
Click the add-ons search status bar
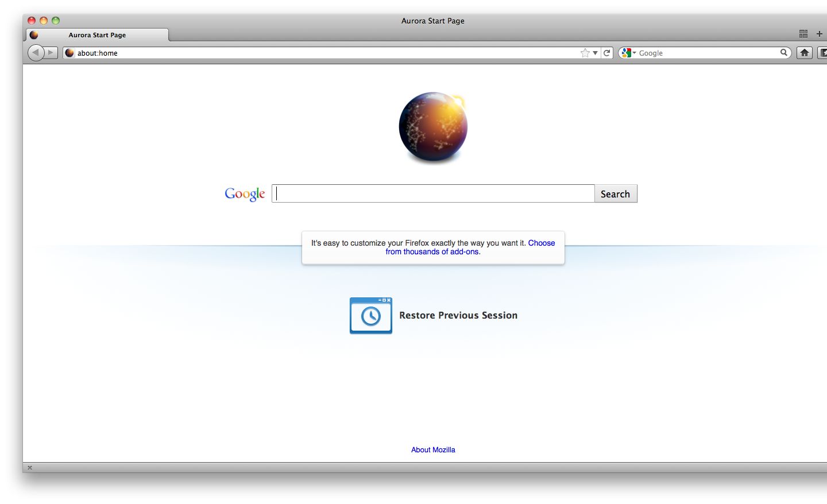(433, 247)
